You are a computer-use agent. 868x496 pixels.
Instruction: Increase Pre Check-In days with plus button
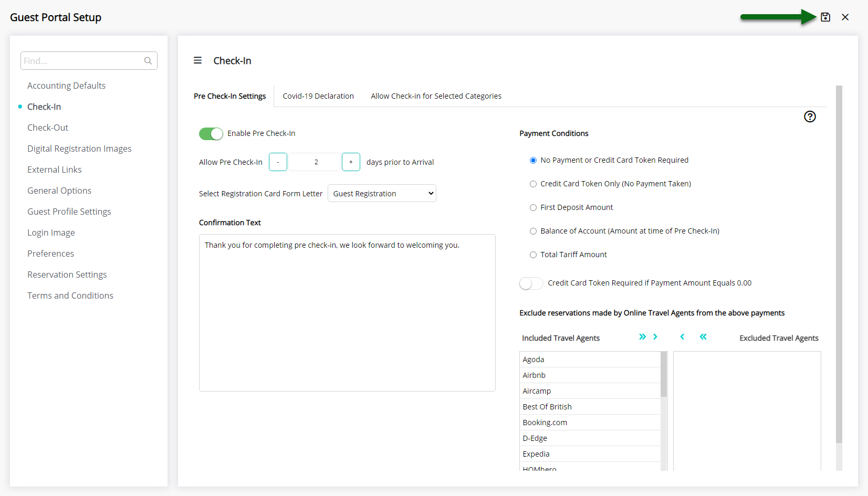(351, 162)
